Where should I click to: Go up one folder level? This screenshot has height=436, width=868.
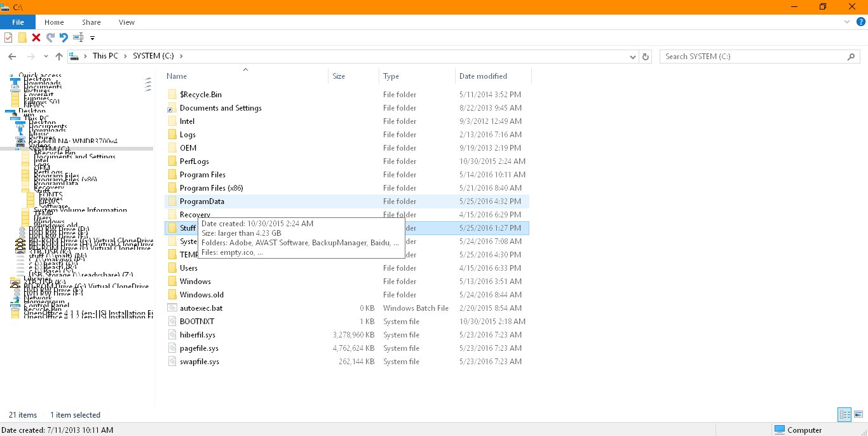click(59, 57)
